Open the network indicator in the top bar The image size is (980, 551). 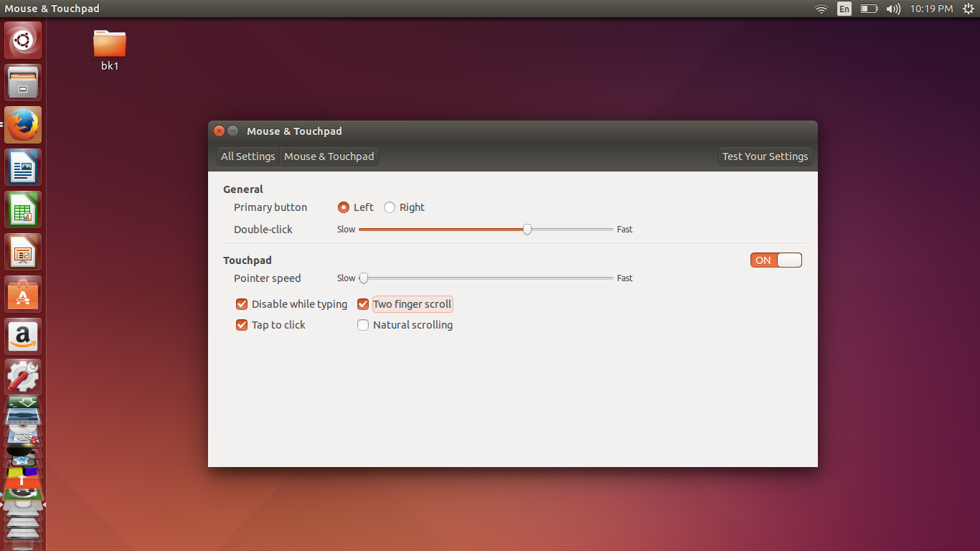coord(820,9)
